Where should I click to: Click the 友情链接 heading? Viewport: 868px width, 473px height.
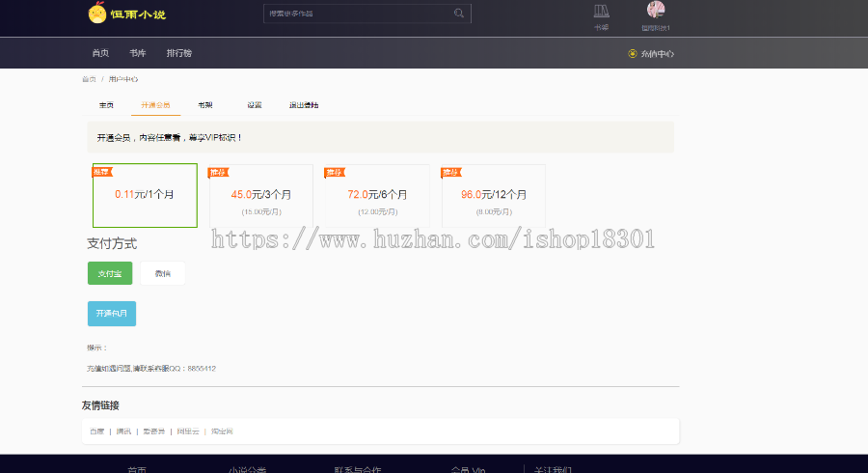click(x=100, y=405)
